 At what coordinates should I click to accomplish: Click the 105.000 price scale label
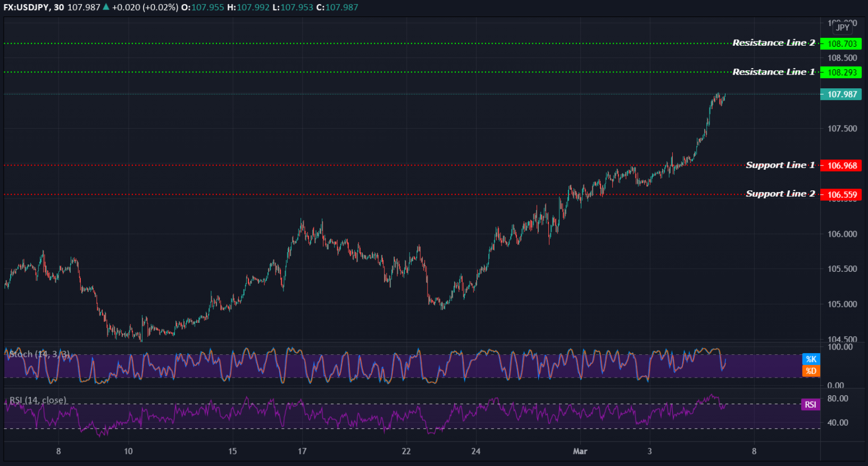point(842,304)
